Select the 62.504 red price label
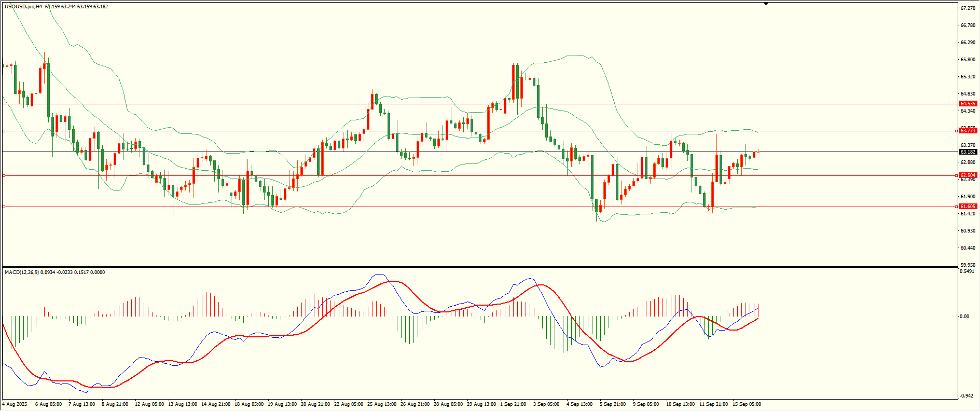This screenshot has height=411, width=980. tap(968, 175)
